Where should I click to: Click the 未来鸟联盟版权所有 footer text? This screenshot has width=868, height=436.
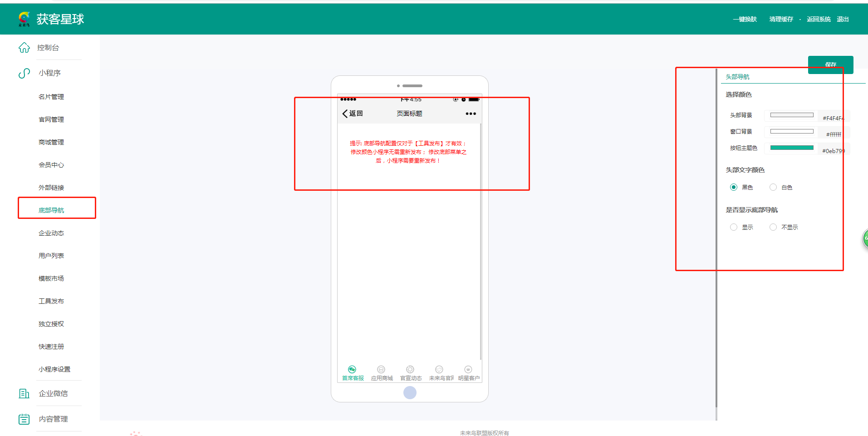coord(484,433)
